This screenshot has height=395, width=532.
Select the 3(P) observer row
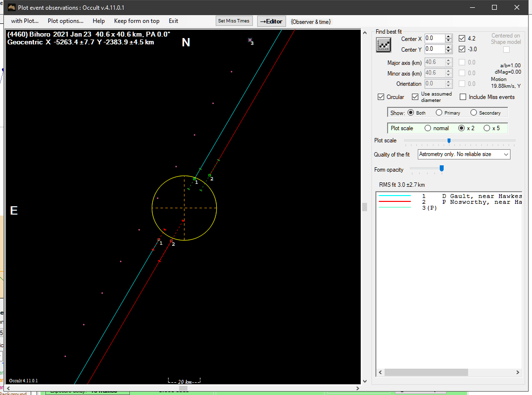tap(450, 208)
